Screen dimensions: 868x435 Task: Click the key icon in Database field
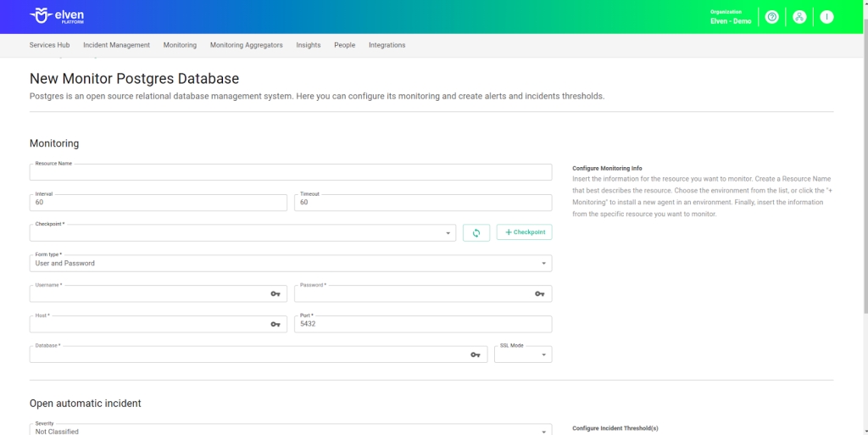pos(476,354)
